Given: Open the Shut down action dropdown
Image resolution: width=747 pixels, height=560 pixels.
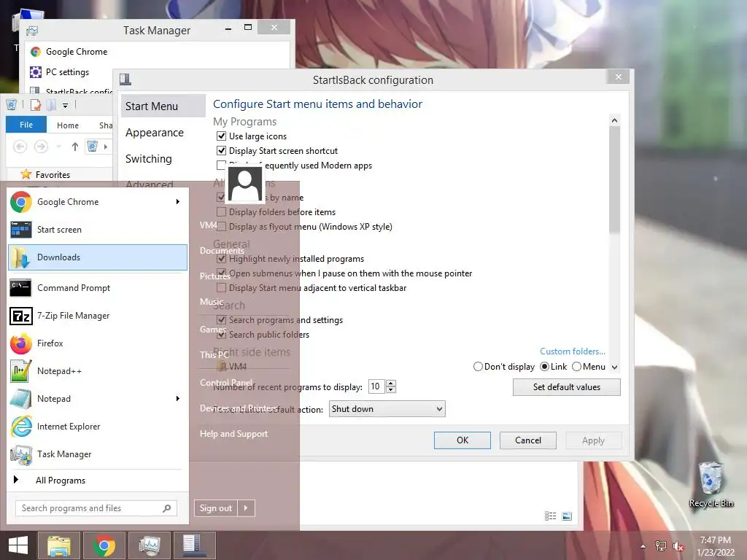Looking at the screenshot, I should point(387,409).
